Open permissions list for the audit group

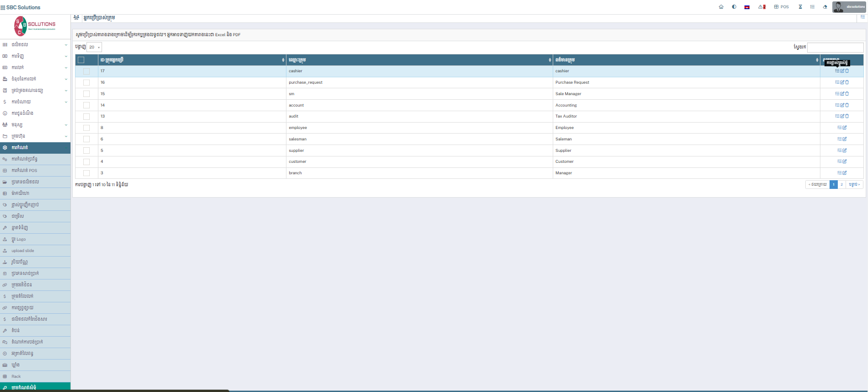(837, 116)
